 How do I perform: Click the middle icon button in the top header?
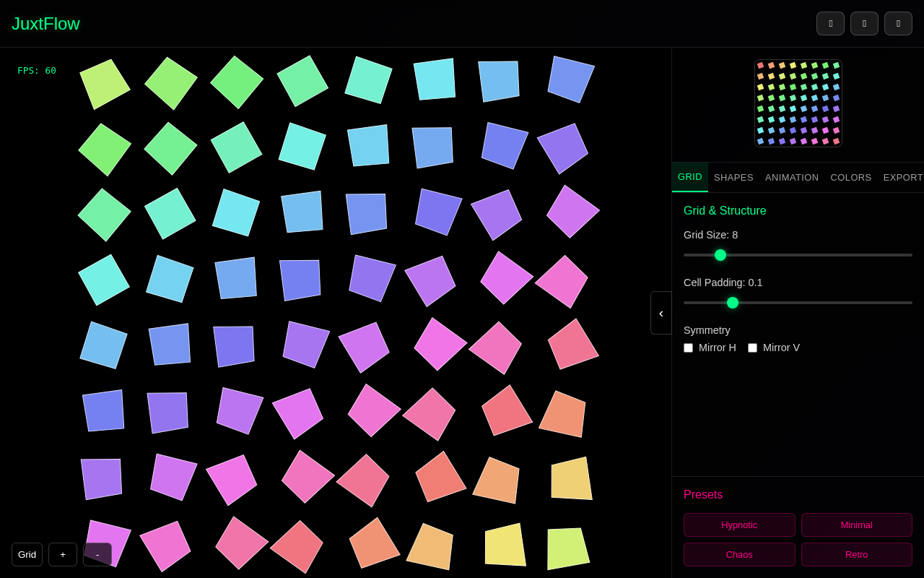tap(864, 23)
